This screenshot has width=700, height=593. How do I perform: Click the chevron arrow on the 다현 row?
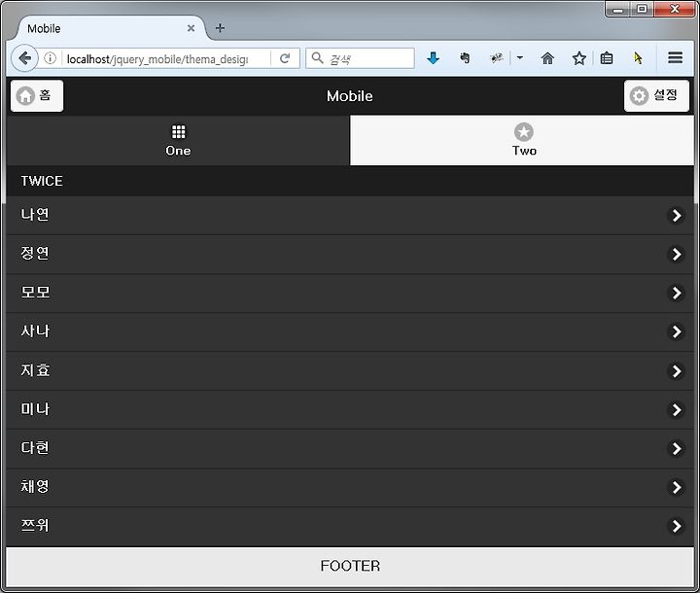[x=677, y=448]
